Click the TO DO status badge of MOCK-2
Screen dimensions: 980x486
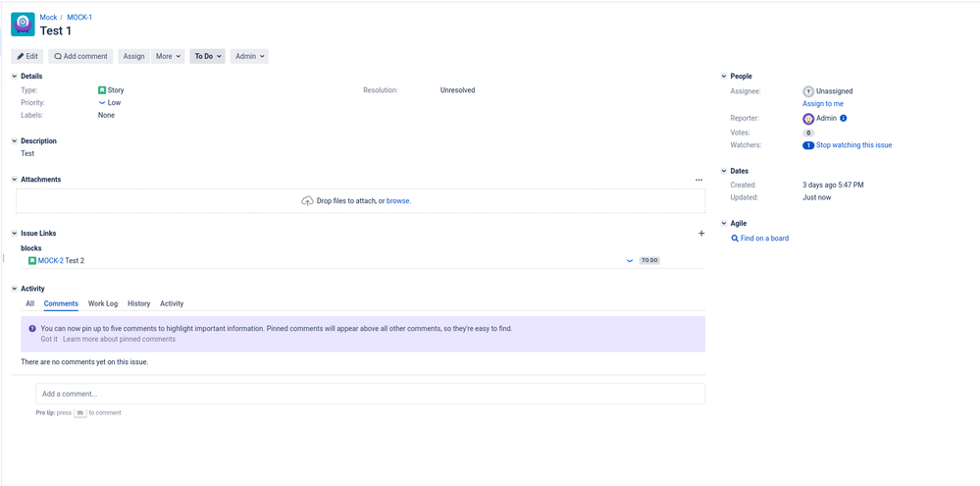point(649,261)
